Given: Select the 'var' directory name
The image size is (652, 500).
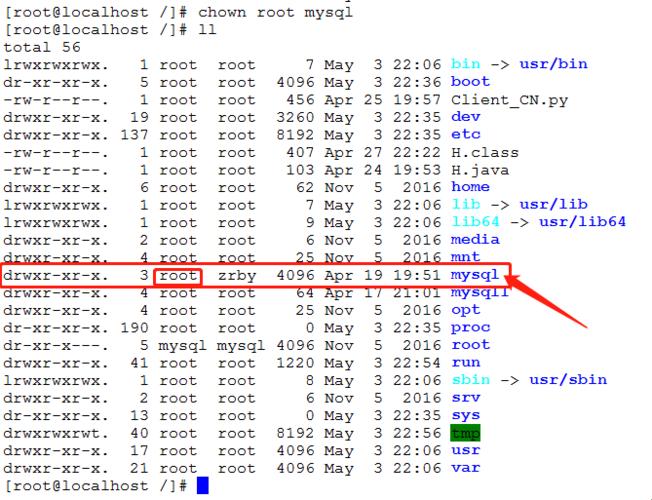Looking at the screenshot, I should pos(466,468).
